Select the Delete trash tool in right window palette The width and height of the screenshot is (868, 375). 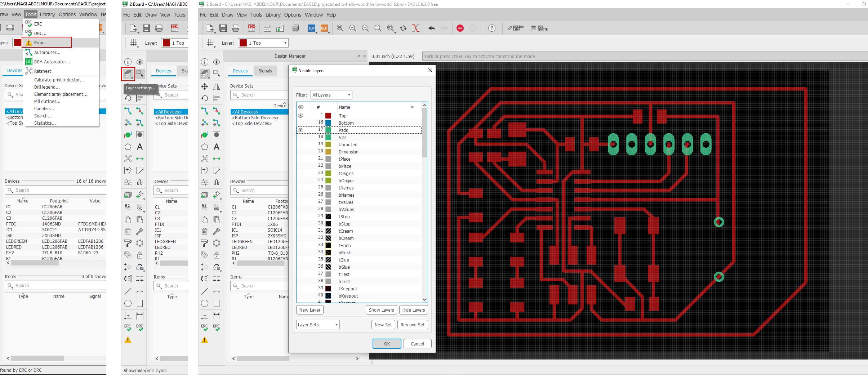205,231
